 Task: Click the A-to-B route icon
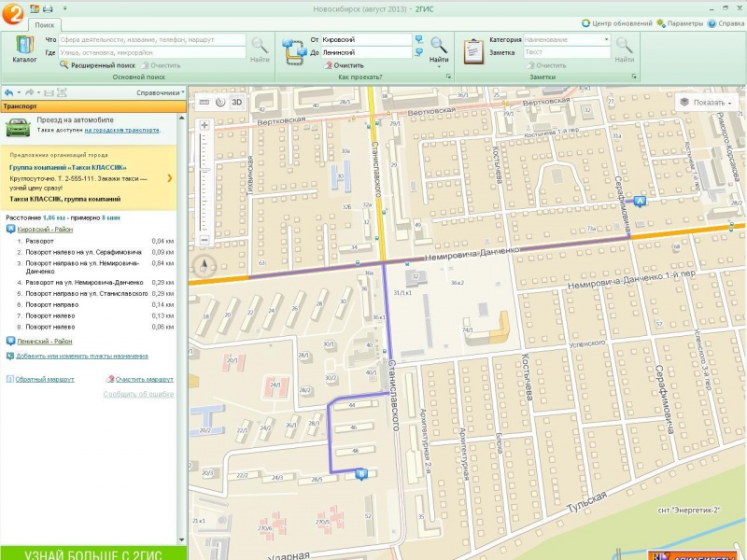[295, 52]
